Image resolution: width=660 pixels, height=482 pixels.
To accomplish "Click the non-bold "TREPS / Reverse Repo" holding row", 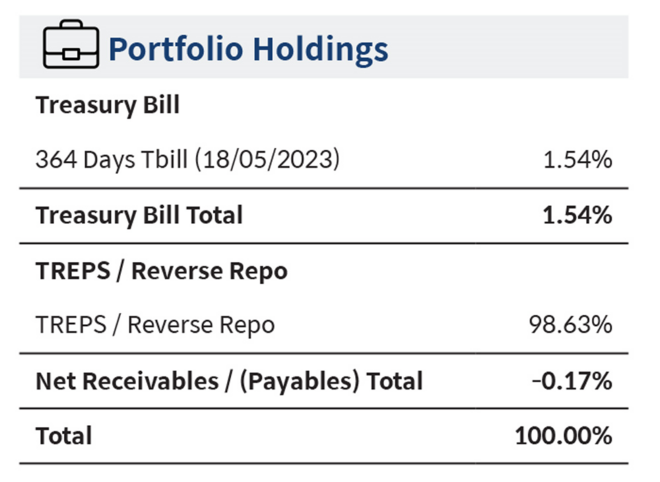I will click(154, 325).
